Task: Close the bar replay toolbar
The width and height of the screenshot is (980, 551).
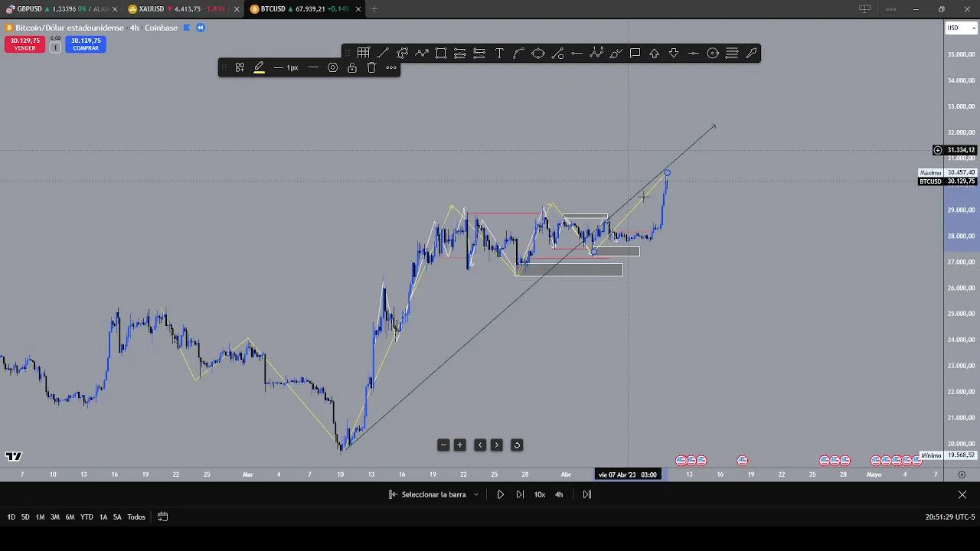Action: [962, 494]
